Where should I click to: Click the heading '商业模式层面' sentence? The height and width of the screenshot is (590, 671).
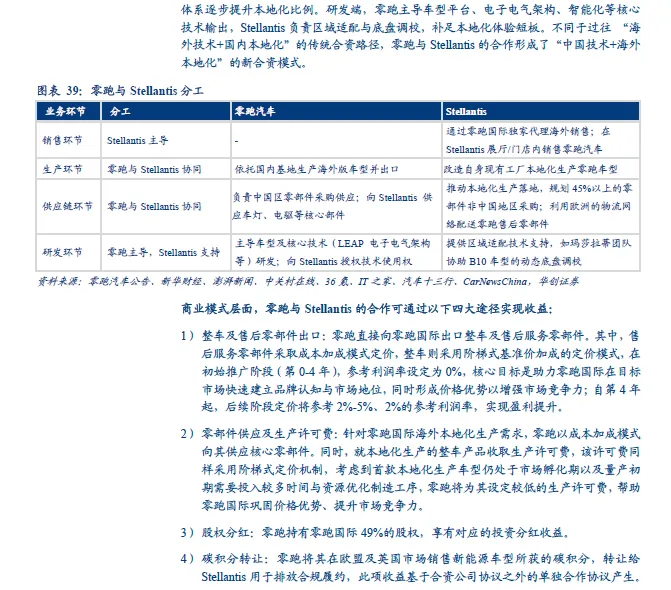pyautogui.click(x=367, y=309)
